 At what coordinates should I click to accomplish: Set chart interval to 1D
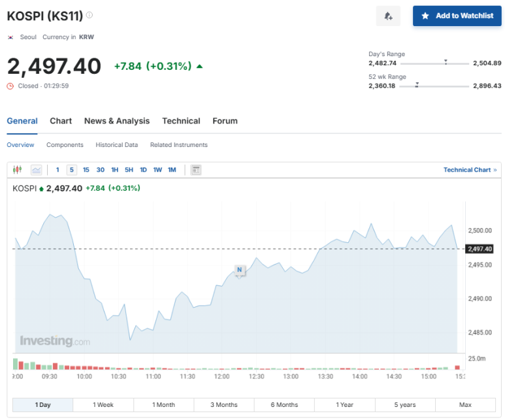pos(143,170)
